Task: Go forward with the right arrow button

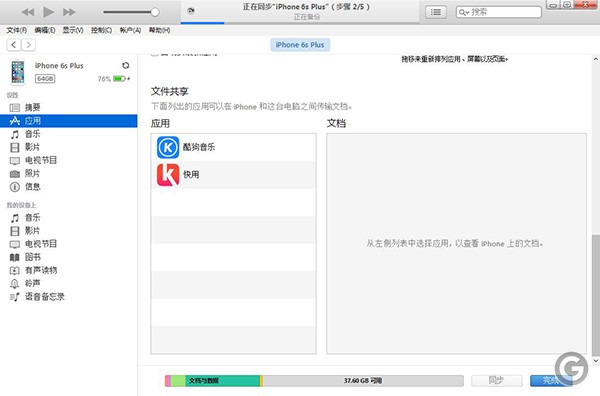Action: pyautogui.click(x=28, y=45)
